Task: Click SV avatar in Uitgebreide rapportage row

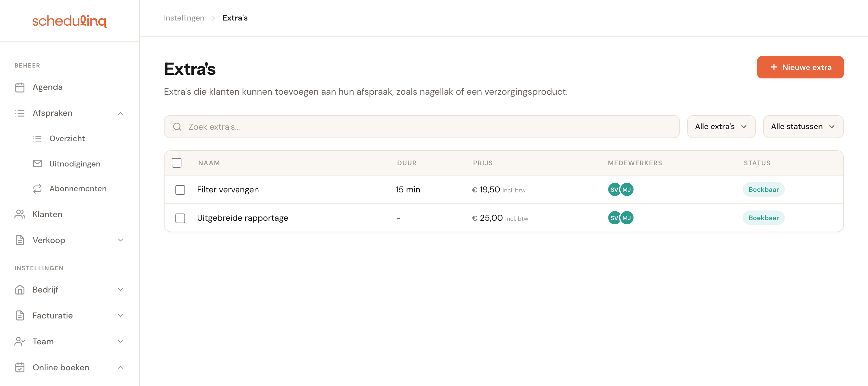Action: click(614, 218)
